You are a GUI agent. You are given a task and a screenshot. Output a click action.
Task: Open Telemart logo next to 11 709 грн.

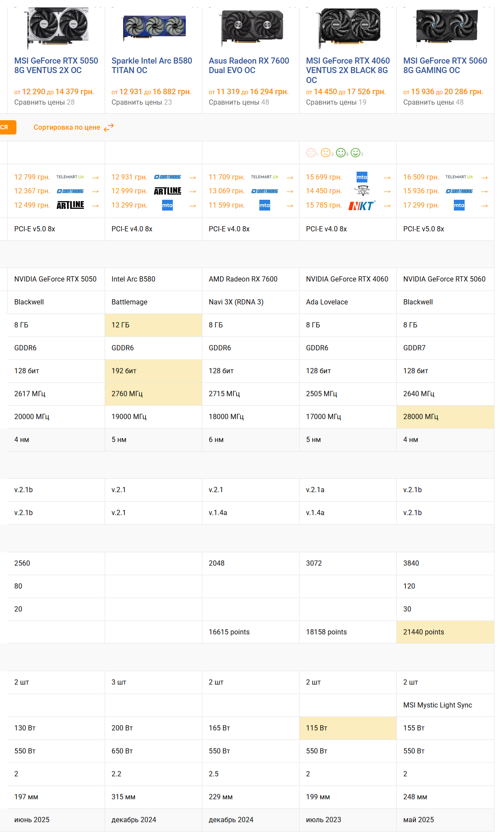tap(265, 177)
